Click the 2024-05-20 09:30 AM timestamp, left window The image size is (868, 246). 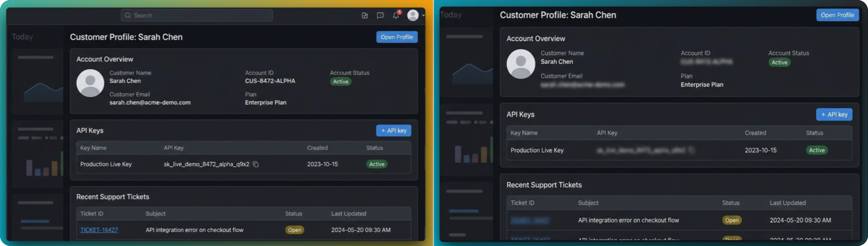click(x=361, y=230)
